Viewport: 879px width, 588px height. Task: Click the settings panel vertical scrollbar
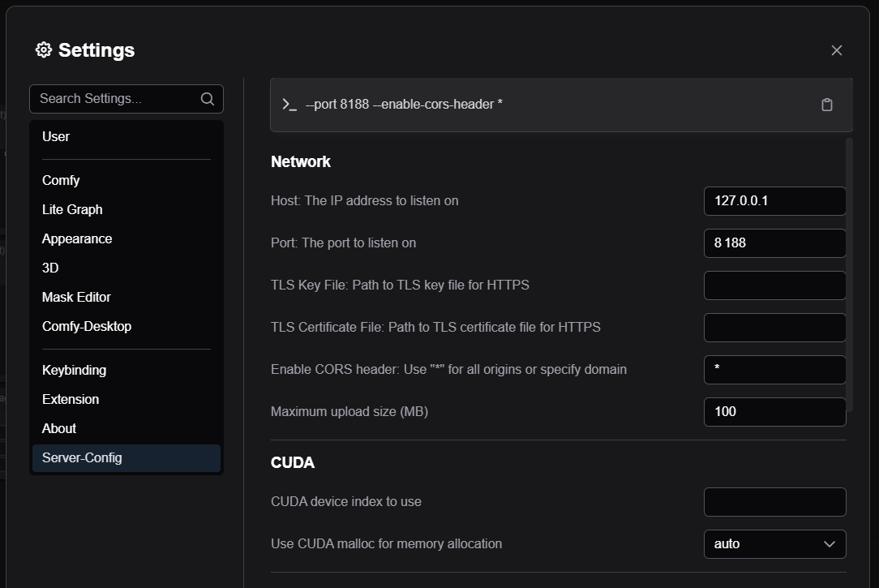coord(849,276)
